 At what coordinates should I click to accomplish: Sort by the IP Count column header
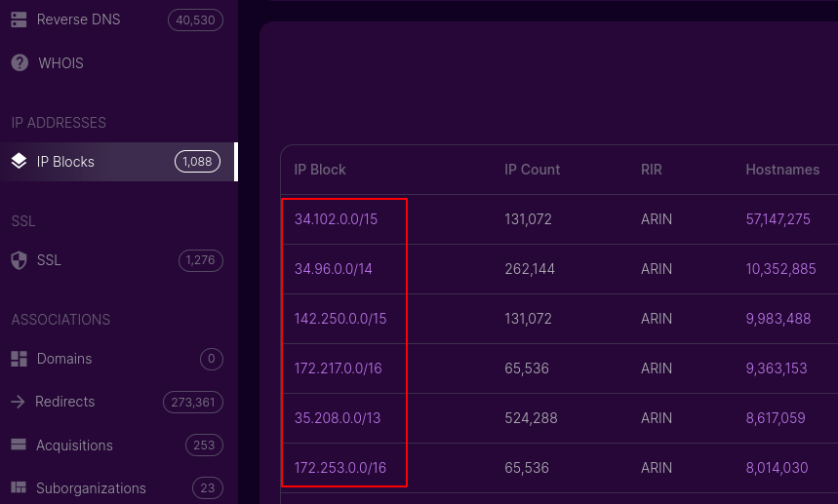[532, 170]
